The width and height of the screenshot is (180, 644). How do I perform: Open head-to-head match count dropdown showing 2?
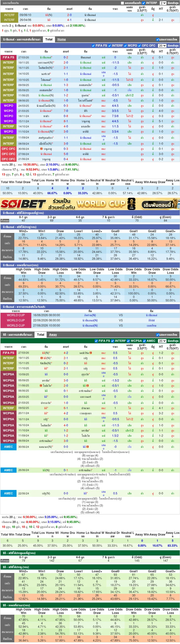point(163,3)
